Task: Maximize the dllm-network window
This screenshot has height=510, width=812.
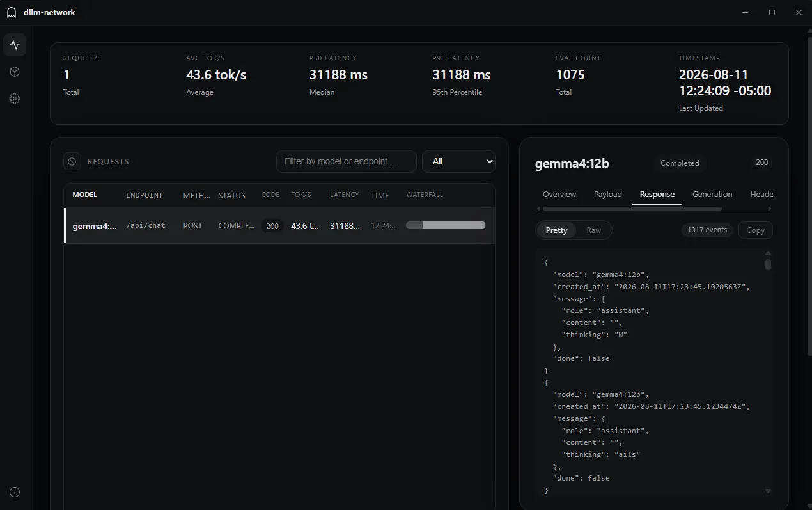Action: (772, 12)
